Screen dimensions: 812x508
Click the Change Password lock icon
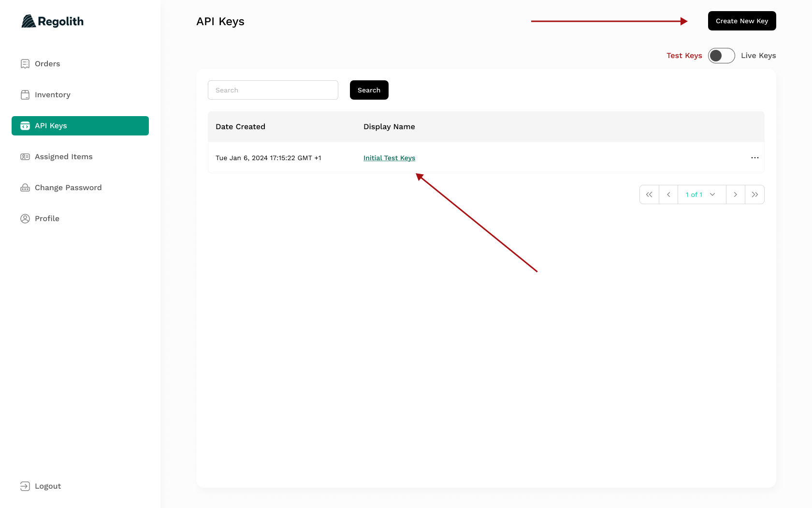tap(25, 188)
